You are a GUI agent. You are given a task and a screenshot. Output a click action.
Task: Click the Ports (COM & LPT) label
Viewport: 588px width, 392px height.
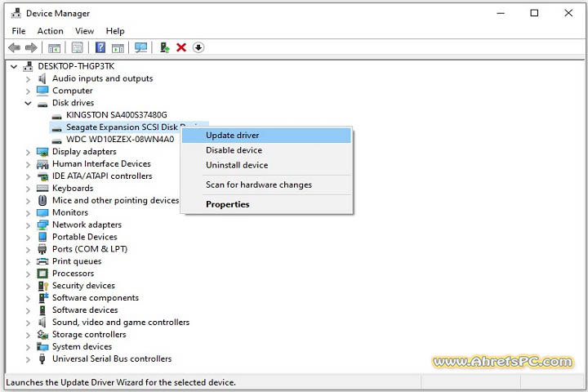(90, 249)
